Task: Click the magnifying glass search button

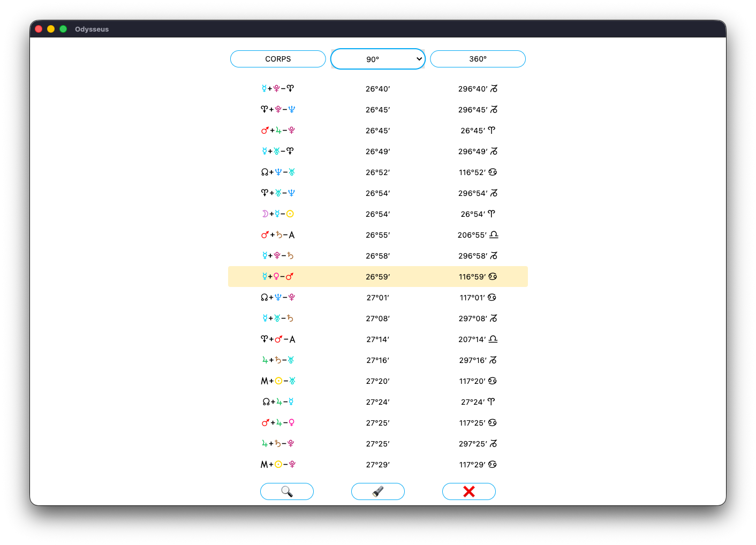Action: point(287,491)
